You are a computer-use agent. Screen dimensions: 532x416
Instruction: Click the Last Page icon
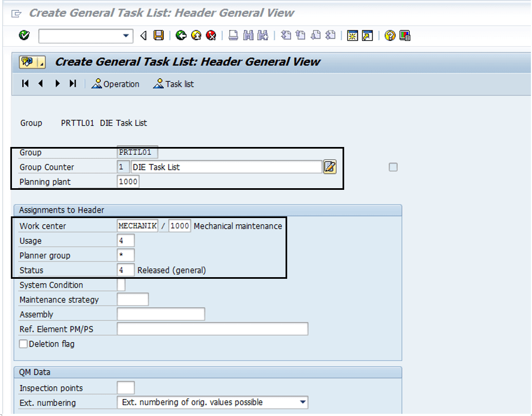331,35
